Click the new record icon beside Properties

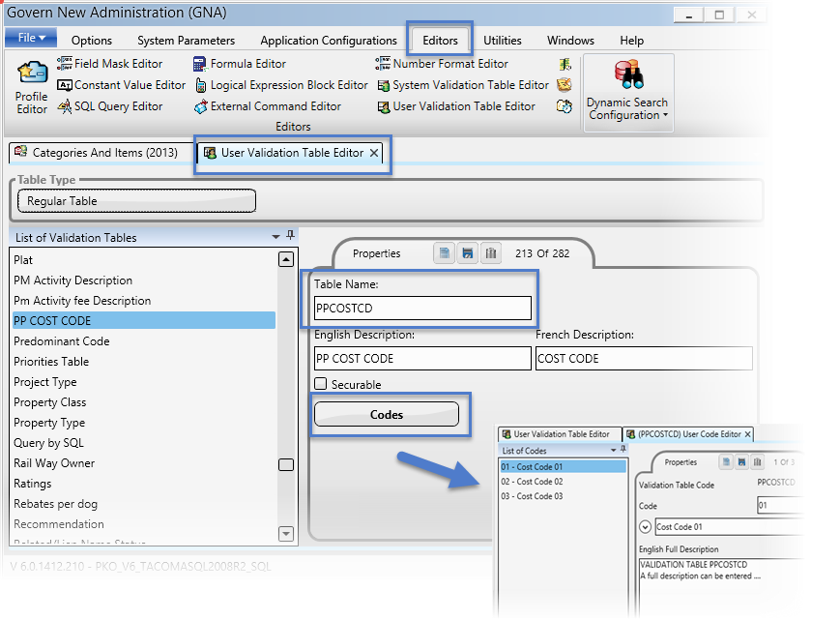[x=444, y=253]
